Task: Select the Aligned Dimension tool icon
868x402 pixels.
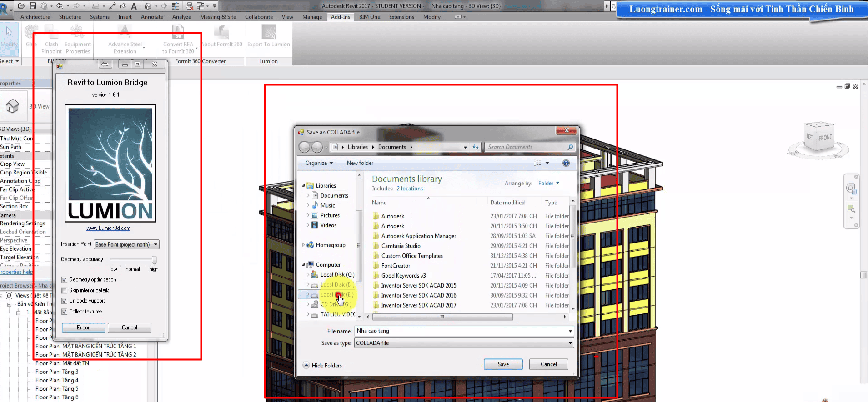Action: point(112,6)
